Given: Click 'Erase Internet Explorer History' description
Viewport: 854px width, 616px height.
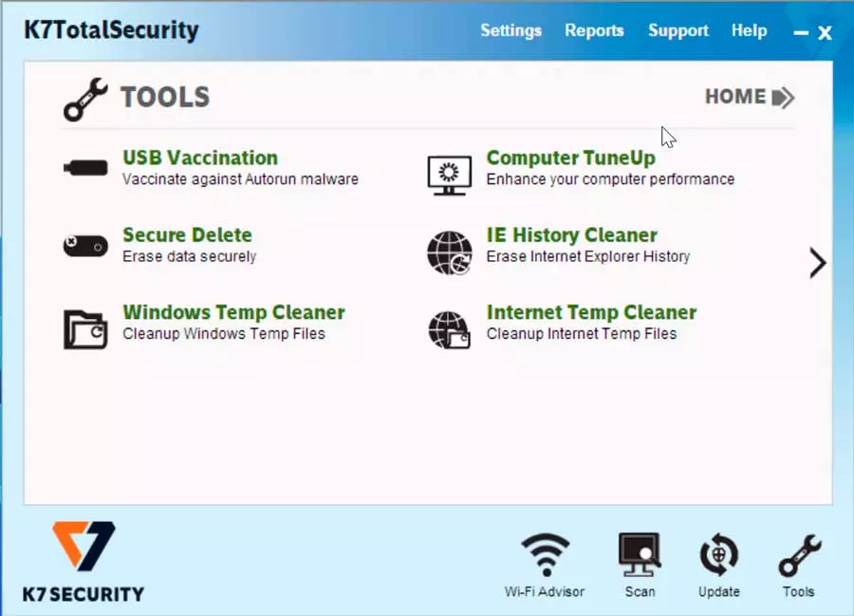Looking at the screenshot, I should tap(588, 256).
